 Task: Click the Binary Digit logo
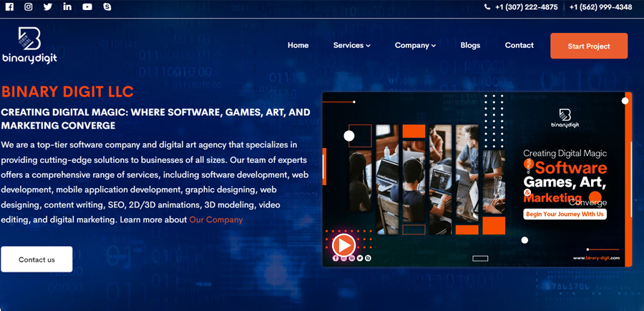(29, 45)
